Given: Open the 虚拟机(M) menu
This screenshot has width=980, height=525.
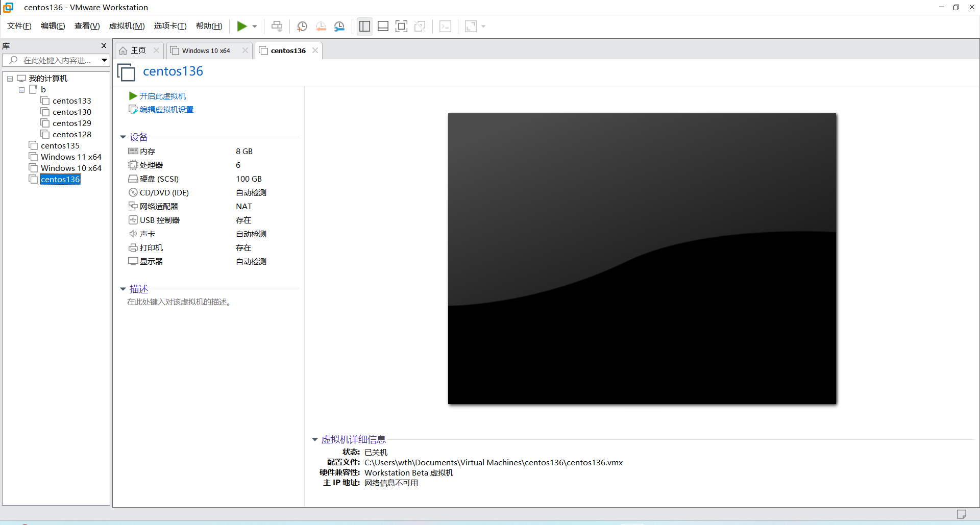Looking at the screenshot, I should (x=127, y=26).
